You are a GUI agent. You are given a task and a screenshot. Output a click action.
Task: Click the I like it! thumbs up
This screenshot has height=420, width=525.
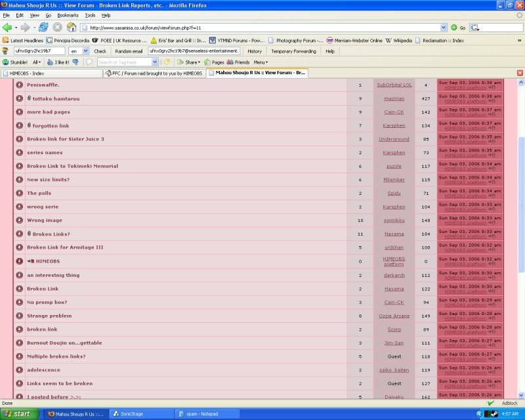point(58,62)
